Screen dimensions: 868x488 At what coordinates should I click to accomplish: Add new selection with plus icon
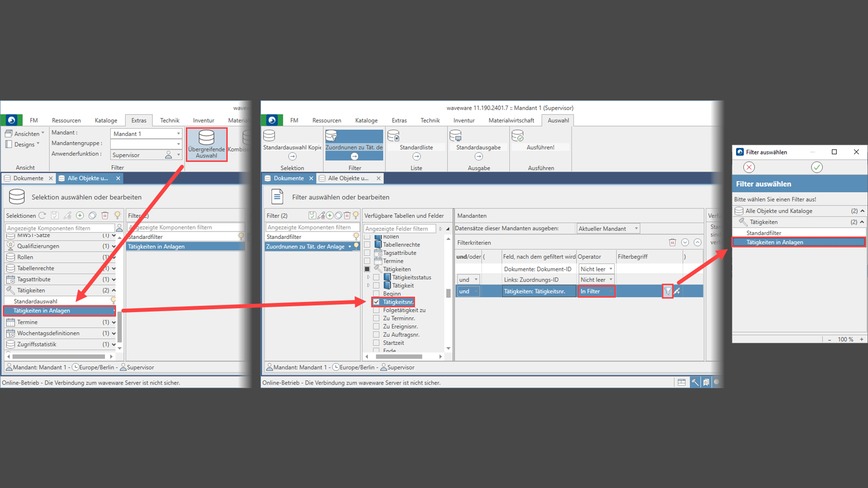tap(80, 216)
